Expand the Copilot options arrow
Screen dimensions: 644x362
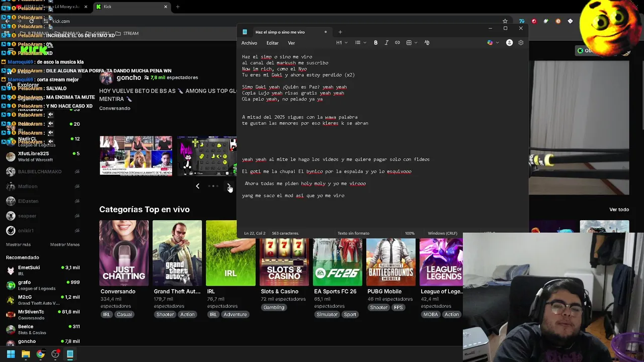click(497, 43)
